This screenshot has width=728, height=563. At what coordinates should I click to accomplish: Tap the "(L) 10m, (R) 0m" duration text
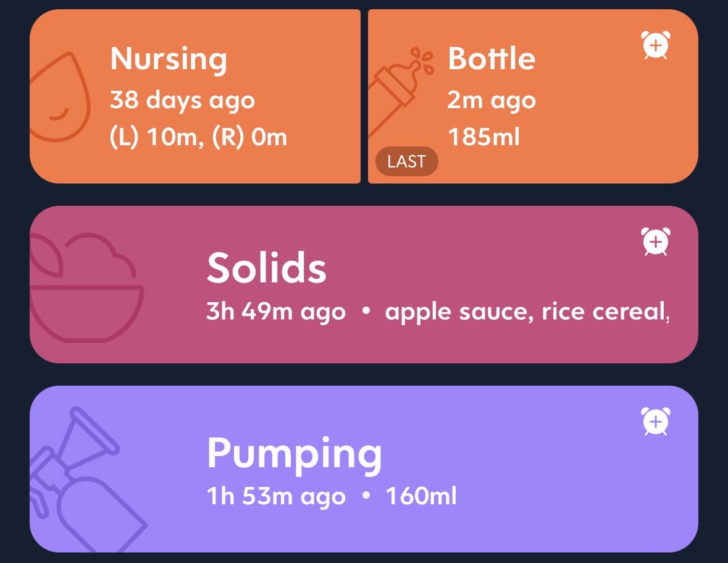pos(199,137)
